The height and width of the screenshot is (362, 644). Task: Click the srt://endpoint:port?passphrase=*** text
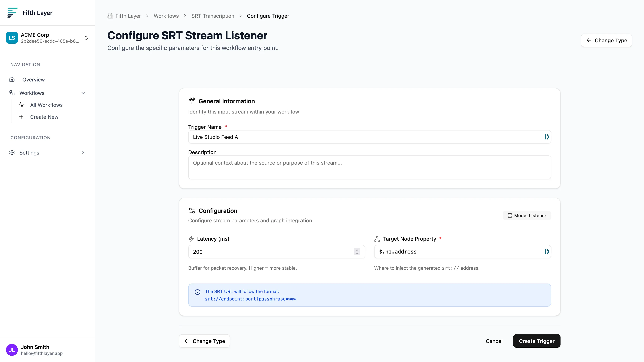coord(250,299)
